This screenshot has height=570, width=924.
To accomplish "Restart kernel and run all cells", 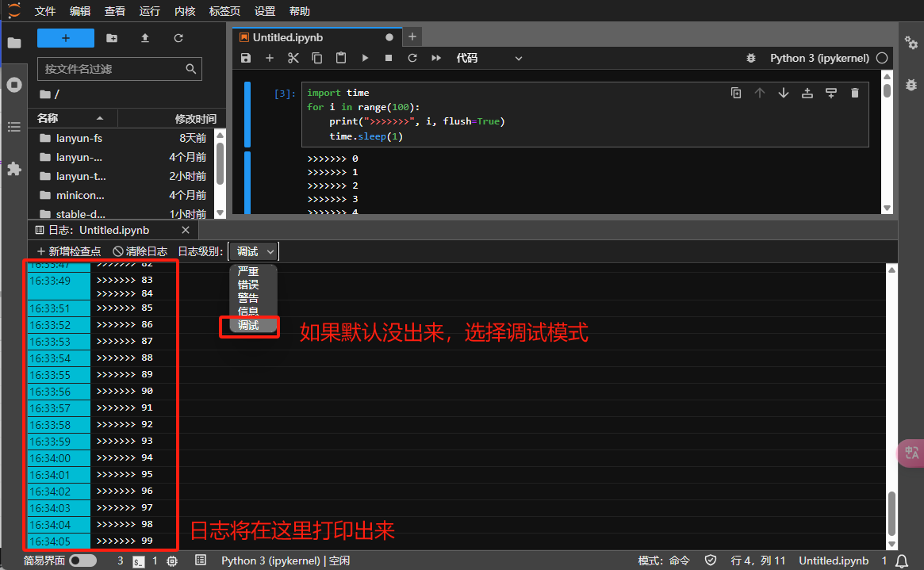I will pyautogui.click(x=436, y=58).
